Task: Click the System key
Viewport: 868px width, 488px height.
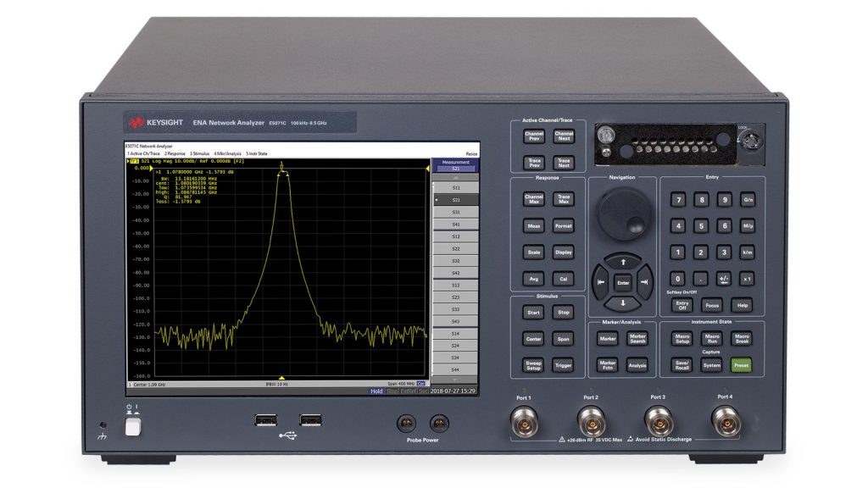Action: pyautogui.click(x=712, y=366)
